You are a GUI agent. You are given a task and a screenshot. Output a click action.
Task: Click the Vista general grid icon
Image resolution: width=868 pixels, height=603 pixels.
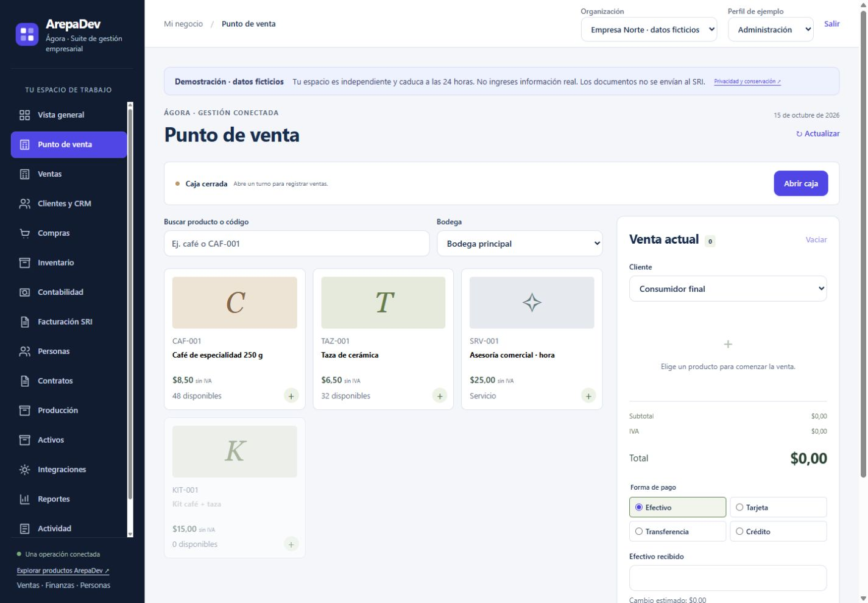pos(25,115)
